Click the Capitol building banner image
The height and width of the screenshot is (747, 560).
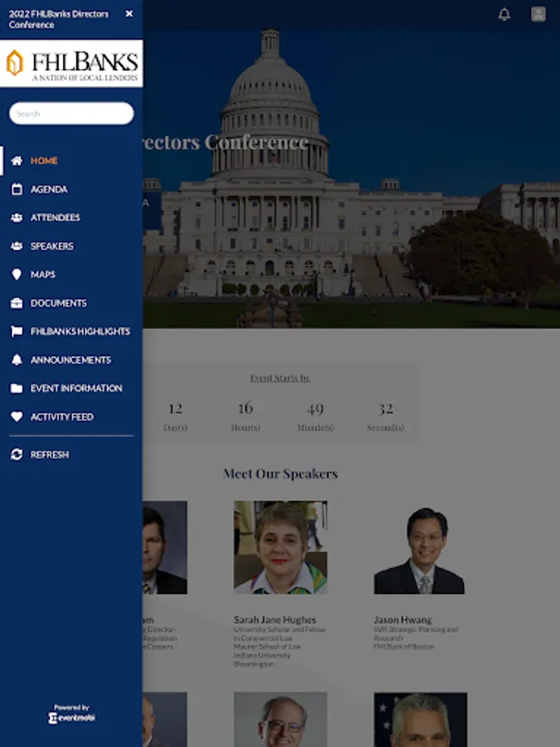pyautogui.click(x=352, y=178)
